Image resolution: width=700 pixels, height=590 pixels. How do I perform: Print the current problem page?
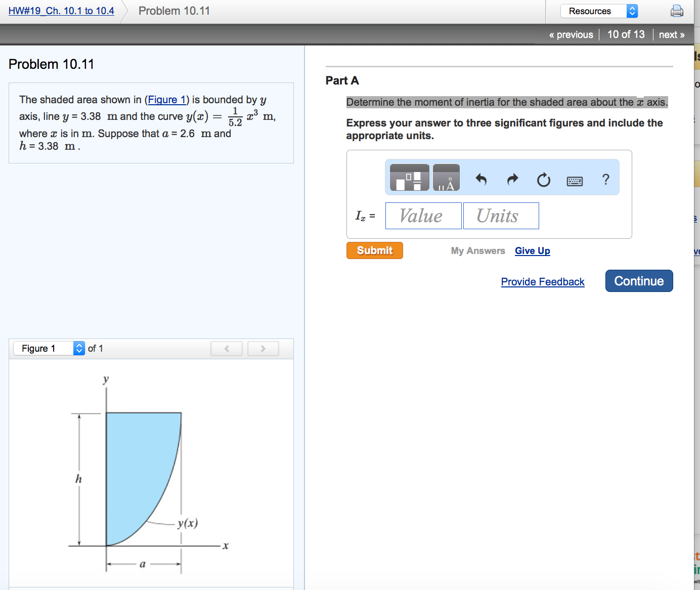coord(677,10)
